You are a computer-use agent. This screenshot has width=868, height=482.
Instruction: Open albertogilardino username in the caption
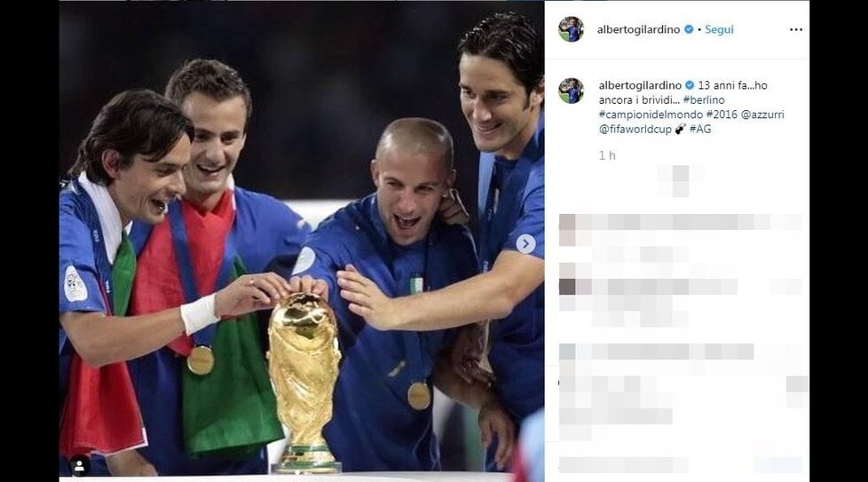tap(640, 85)
